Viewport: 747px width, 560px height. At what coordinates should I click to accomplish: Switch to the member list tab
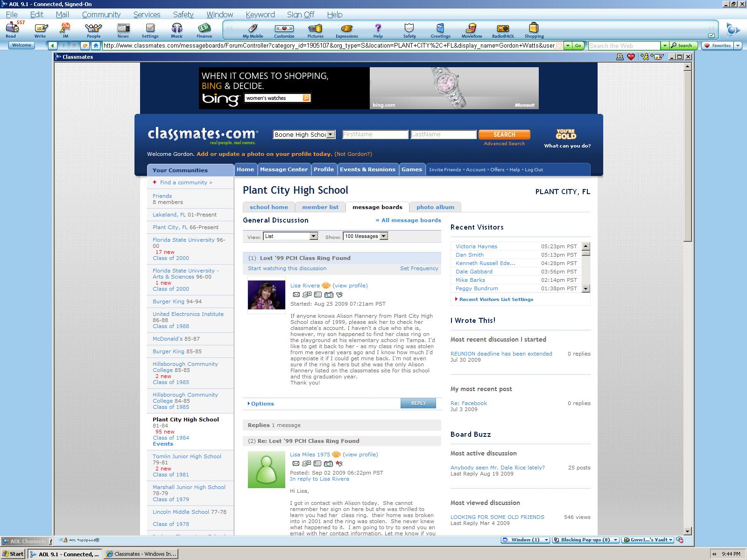tap(320, 207)
